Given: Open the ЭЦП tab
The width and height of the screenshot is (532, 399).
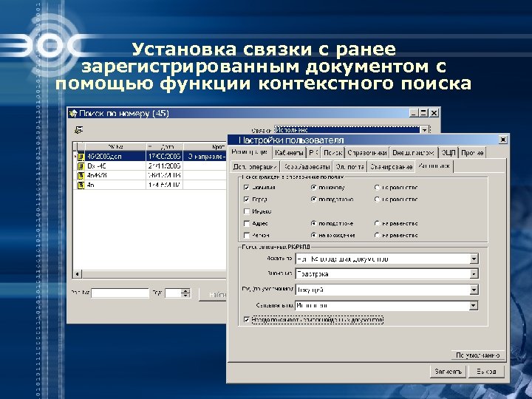Looking at the screenshot, I should click(x=449, y=153).
